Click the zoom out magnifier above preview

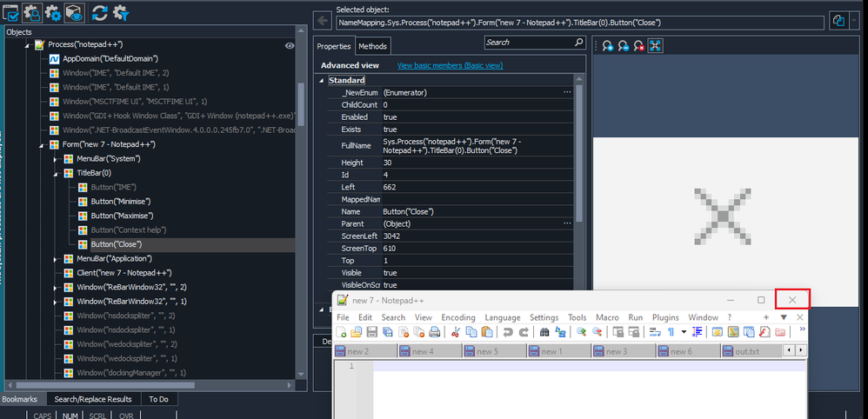point(623,46)
